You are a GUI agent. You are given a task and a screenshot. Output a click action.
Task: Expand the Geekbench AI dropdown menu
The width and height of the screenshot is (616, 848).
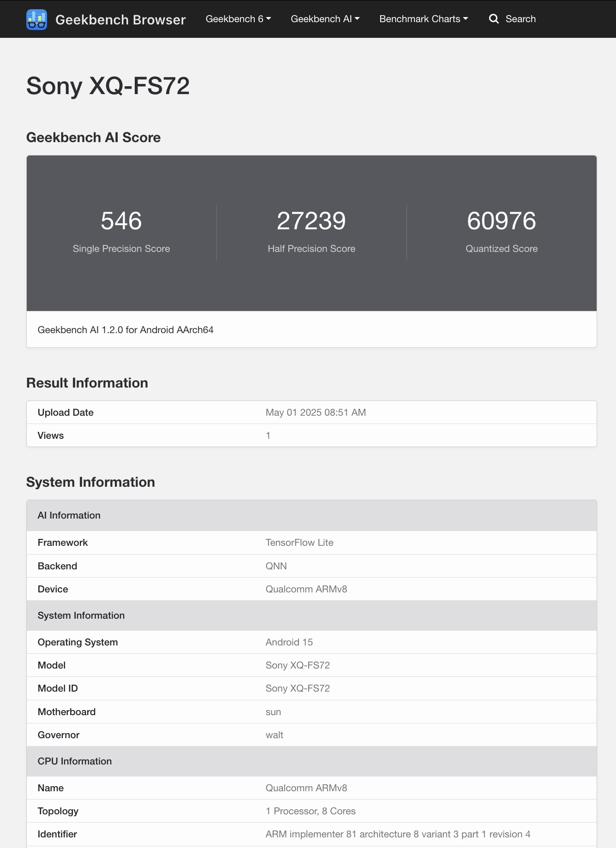(325, 19)
